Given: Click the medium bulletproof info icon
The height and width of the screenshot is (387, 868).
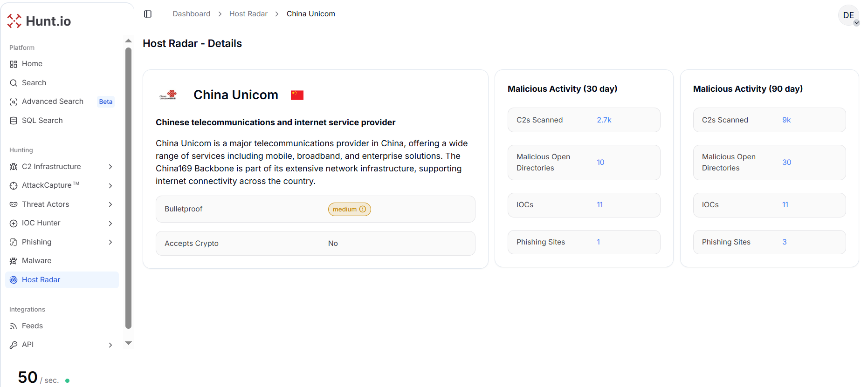Looking at the screenshot, I should pyautogui.click(x=363, y=209).
